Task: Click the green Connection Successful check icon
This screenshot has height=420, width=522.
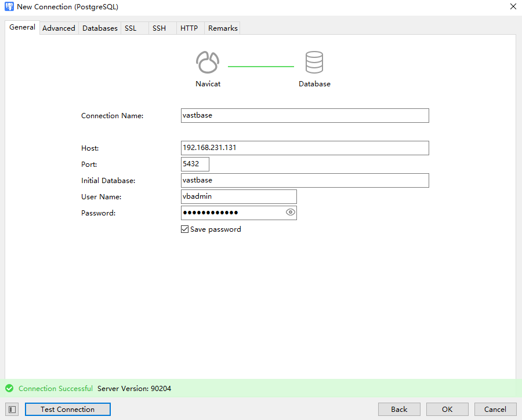Action: 9,388
